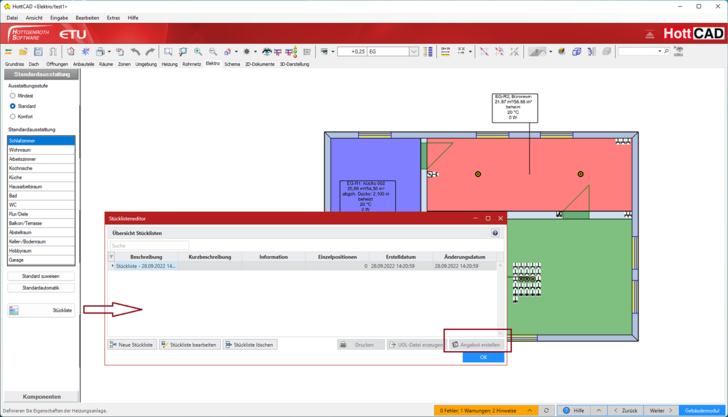Select the Komfort radio button
The height and width of the screenshot is (417, 728).
point(13,117)
